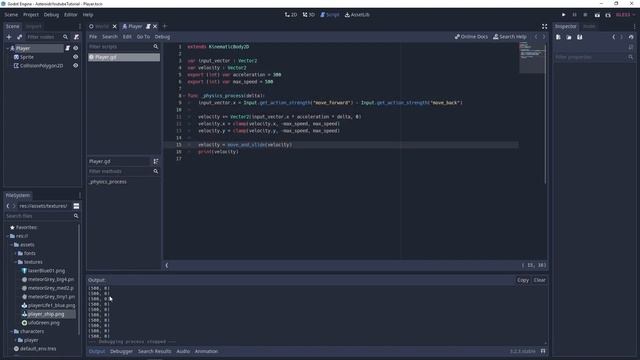Select Player.gd in scripts list

coord(124,58)
